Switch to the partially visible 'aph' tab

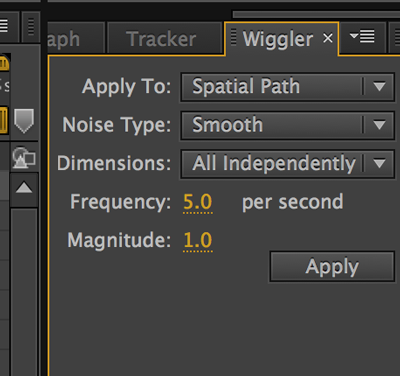[x=77, y=39]
